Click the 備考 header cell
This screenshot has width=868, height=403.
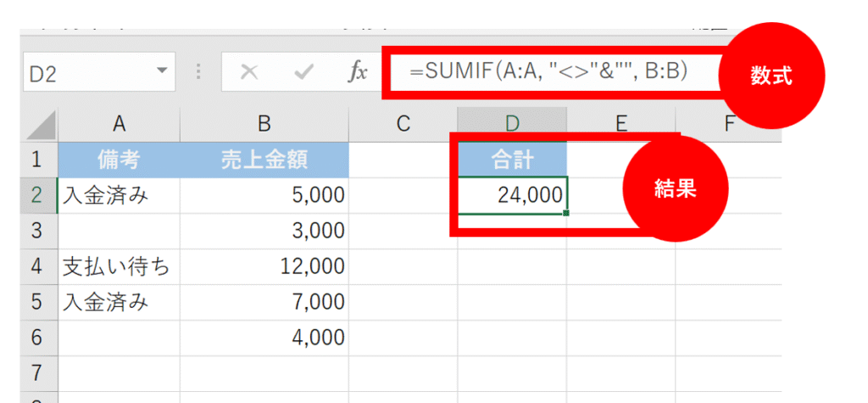tap(119, 160)
